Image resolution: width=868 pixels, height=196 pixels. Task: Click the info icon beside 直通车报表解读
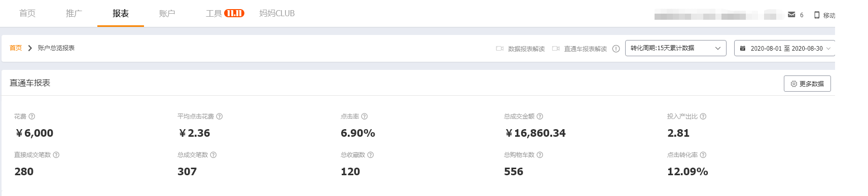616,49
